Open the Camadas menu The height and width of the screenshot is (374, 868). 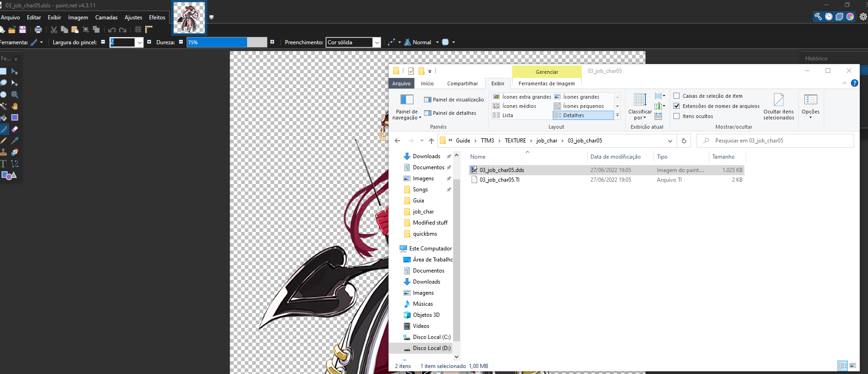[106, 18]
